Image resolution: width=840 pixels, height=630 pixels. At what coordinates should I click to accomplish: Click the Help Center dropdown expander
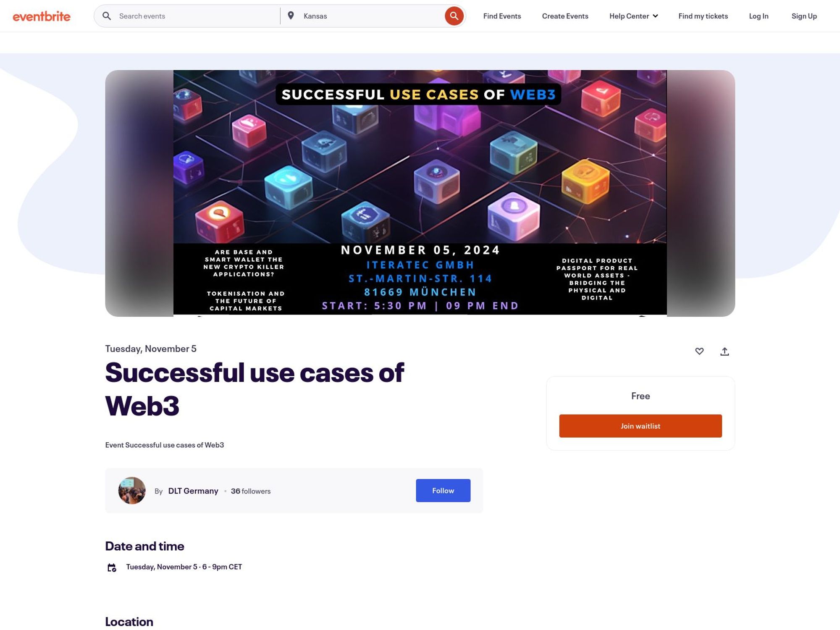pos(656,16)
